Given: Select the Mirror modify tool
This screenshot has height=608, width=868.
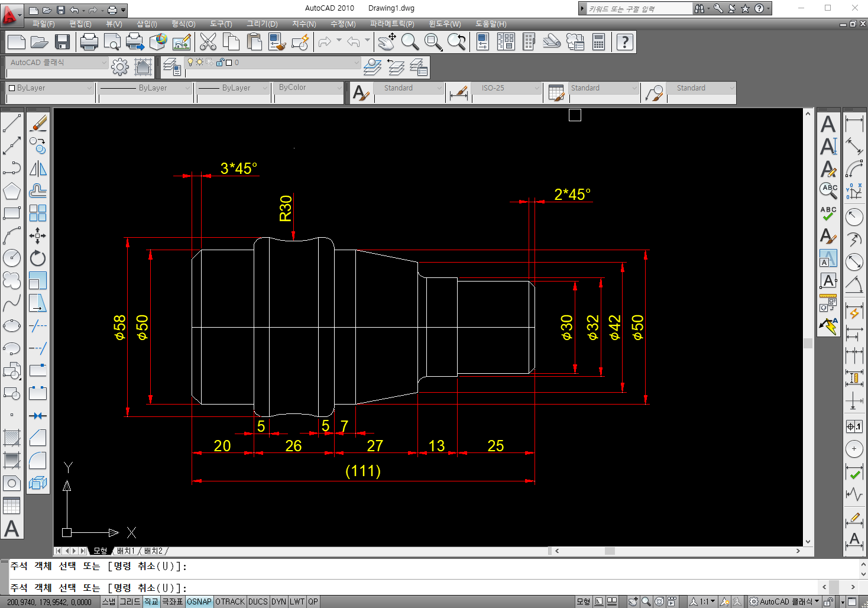Looking at the screenshot, I should click(x=38, y=169).
